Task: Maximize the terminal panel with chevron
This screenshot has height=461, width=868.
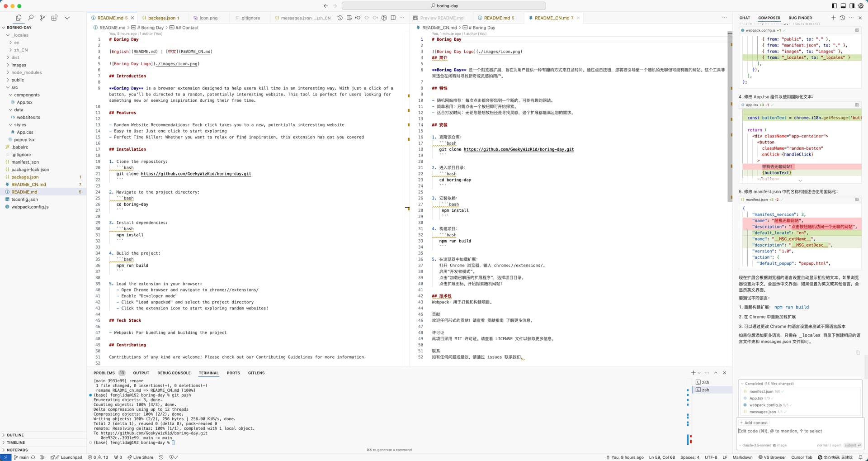Action: pyautogui.click(x=716, y=373)
